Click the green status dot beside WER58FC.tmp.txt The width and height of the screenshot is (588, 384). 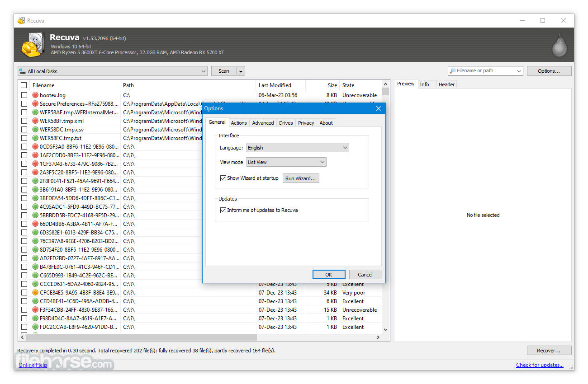(35, 138)
